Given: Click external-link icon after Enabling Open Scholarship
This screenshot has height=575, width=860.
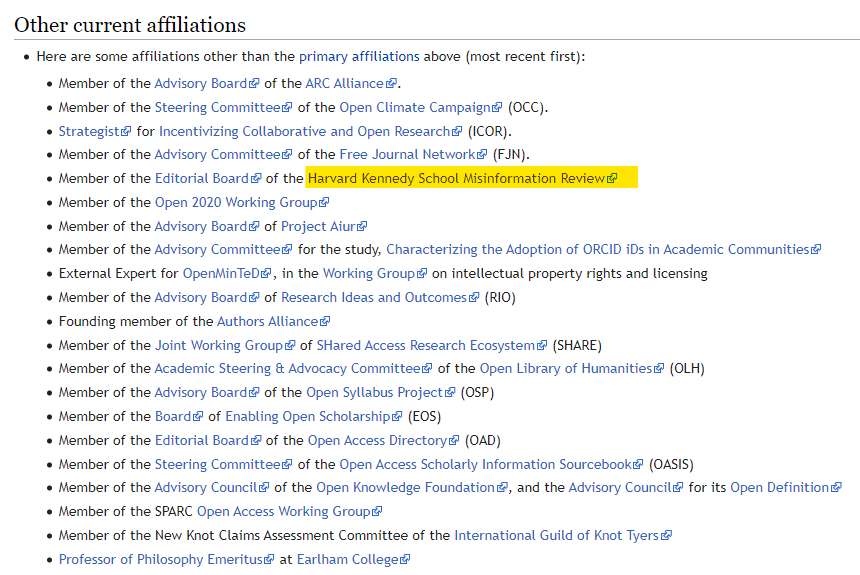Looking at the screenshot, I should (397, 418).
